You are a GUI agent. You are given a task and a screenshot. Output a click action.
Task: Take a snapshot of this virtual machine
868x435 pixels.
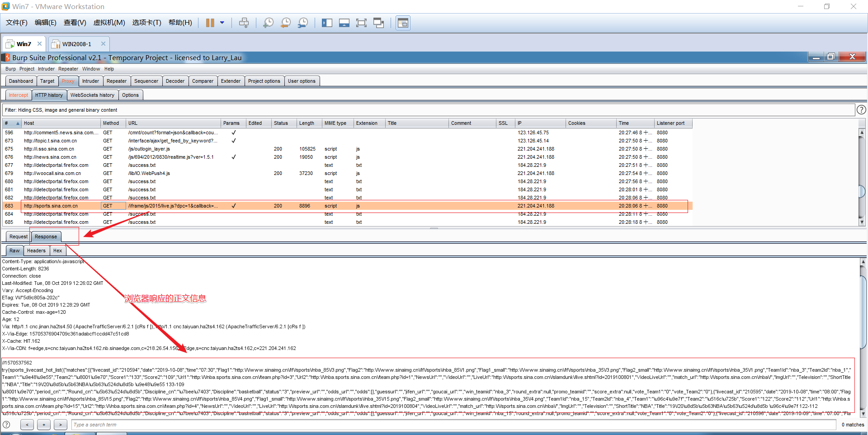pyautogui.click(x=268, y=23)
